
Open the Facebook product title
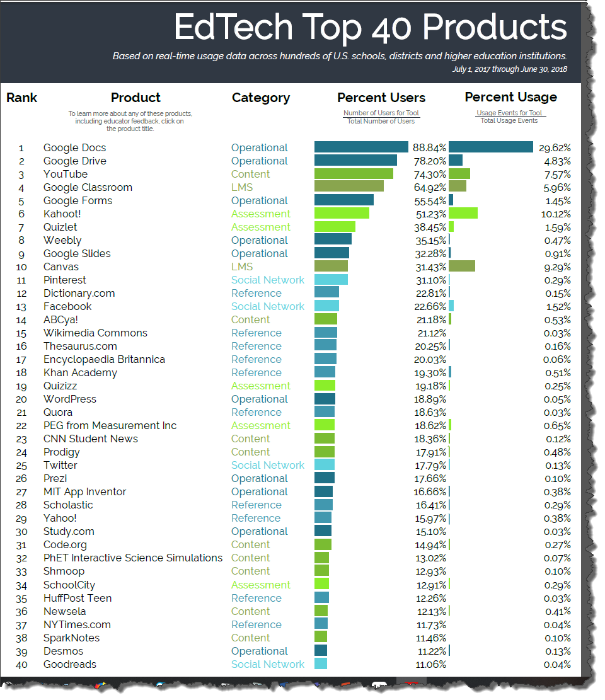(x=67, y=307)
